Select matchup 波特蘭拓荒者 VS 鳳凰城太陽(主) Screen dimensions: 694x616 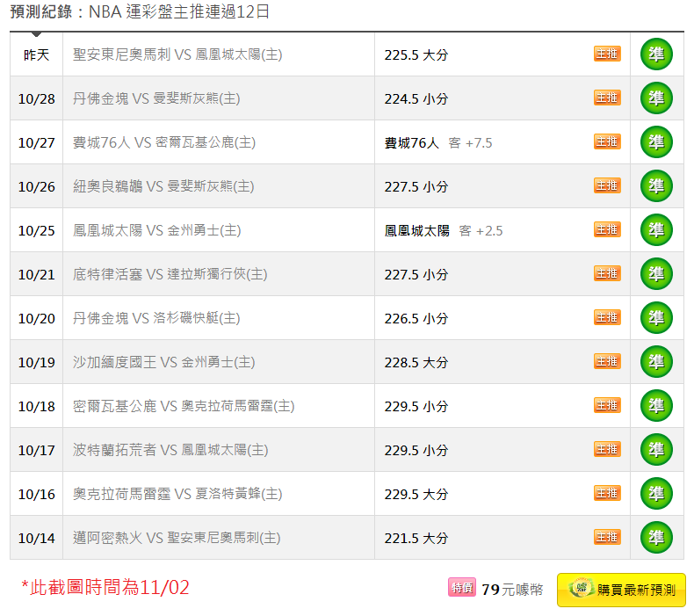170,450
